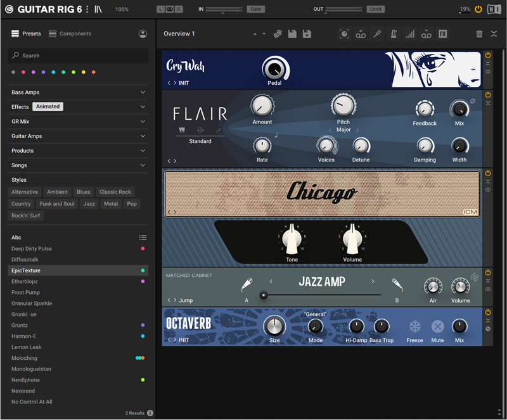Viewport: 507px width, 420px height.
Task: Remove the Animated effects filter tag
Action: pos(48,106)
